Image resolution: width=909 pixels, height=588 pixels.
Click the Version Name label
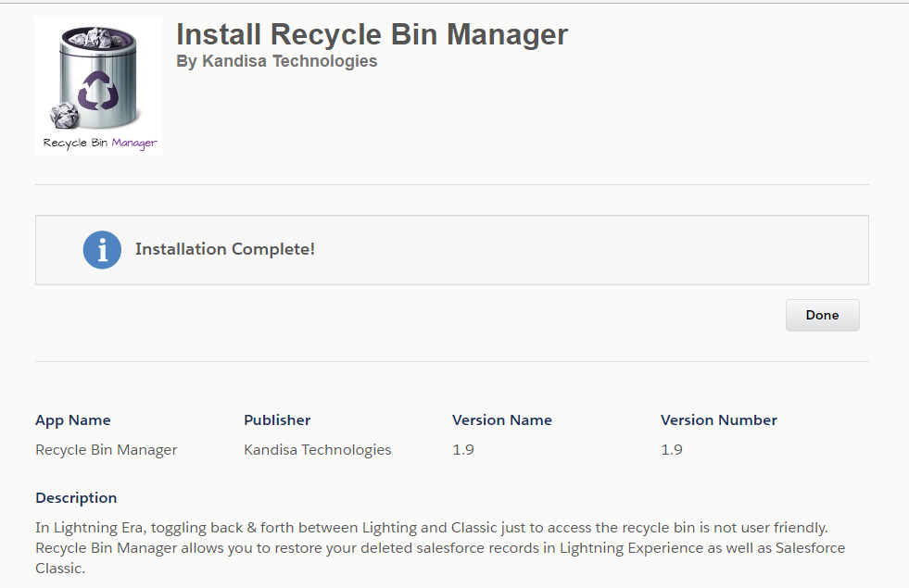[502, 420]
